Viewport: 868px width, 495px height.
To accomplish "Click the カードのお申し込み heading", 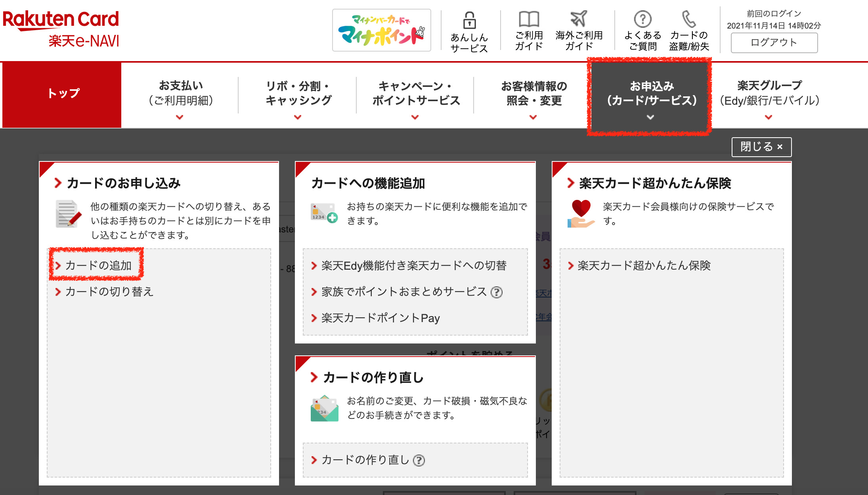I will click(x=123, y=183).
